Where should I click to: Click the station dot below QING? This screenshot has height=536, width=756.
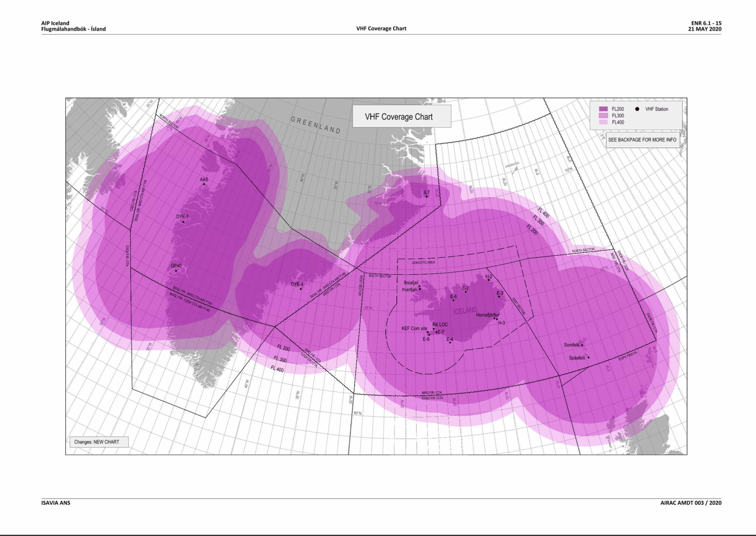(x=176, y=271)
